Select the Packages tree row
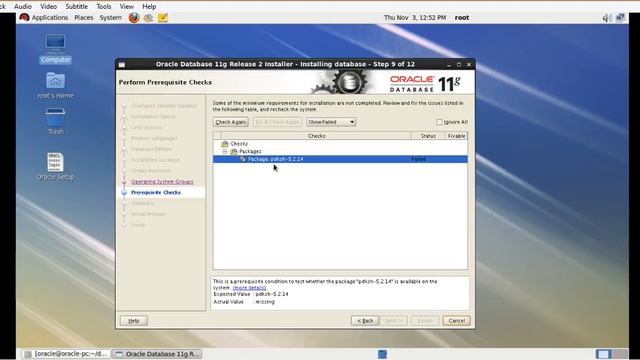The image size is (640, 360). (340, 151)
